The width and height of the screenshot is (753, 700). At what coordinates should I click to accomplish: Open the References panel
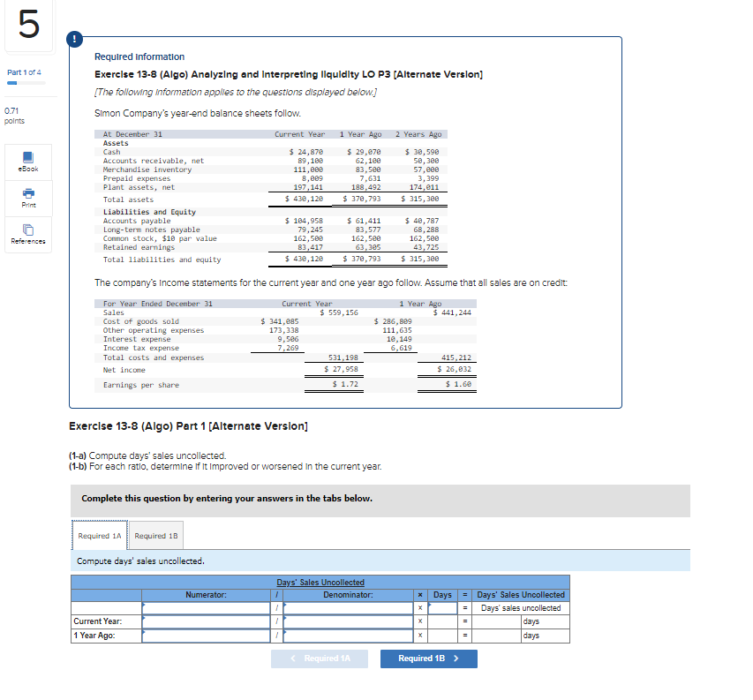click(x=27, y=234)
